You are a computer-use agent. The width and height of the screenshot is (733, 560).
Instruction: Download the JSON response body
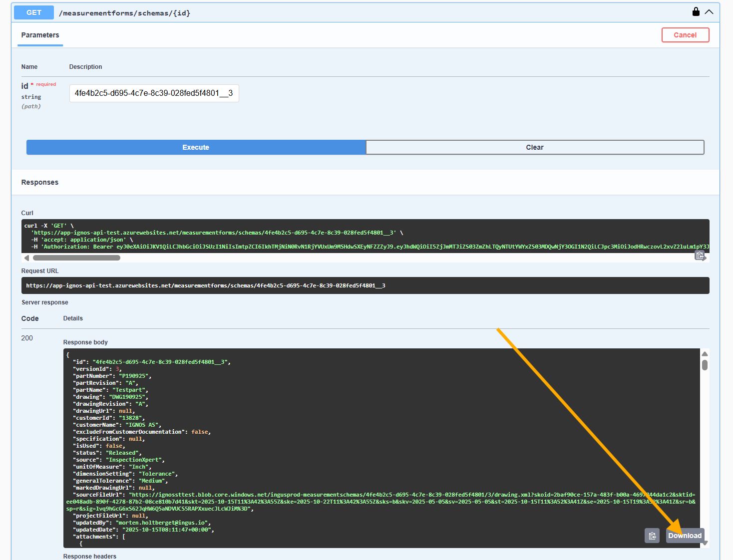[685, 536]
